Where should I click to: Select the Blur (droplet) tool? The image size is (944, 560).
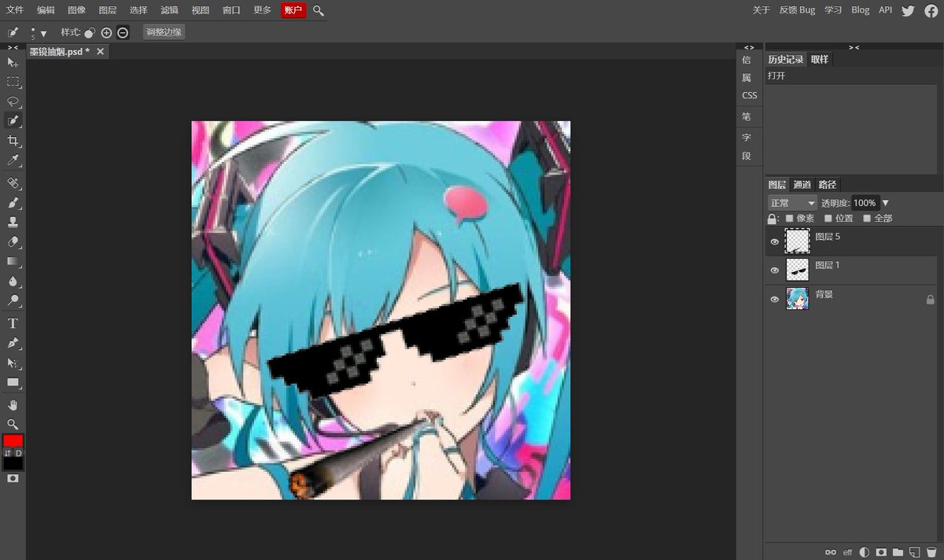click(x=13, y=281)
